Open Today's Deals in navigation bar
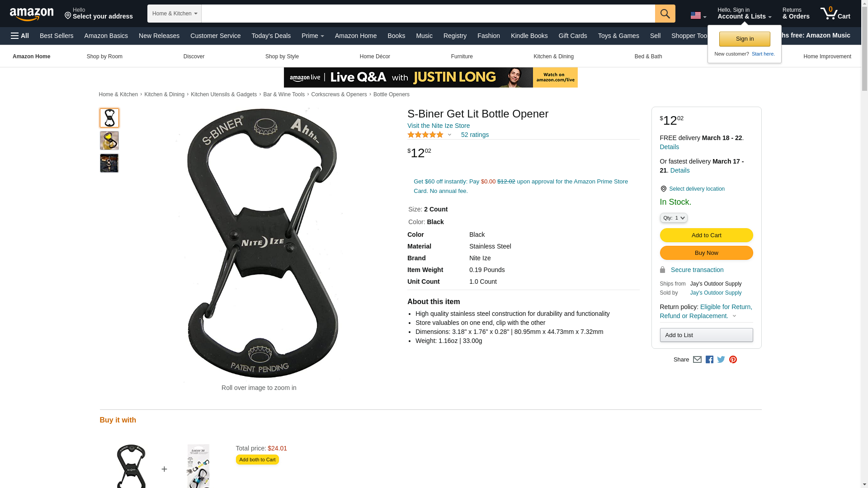This screenshot has width=868, height=488. tap(271, 36)
